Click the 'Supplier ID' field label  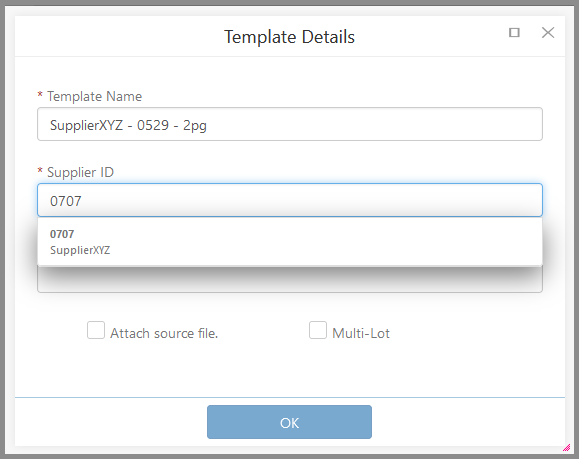(80, 172)
